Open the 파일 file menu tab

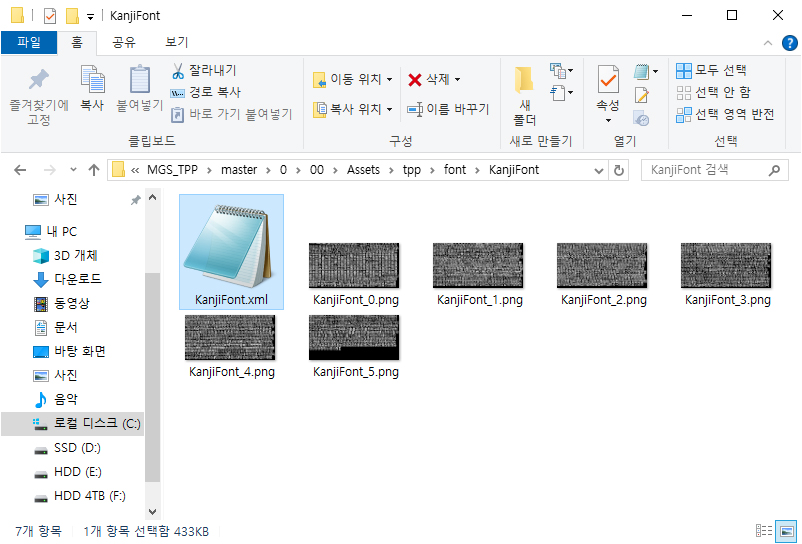click(x=29, y=42)
